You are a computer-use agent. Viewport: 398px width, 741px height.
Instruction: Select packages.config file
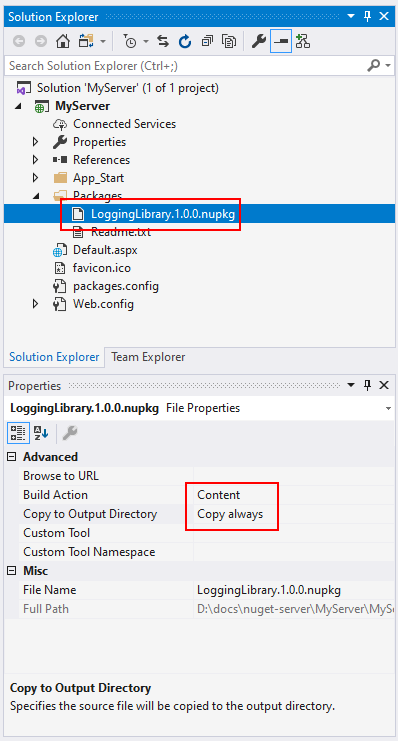click(116, 286)
